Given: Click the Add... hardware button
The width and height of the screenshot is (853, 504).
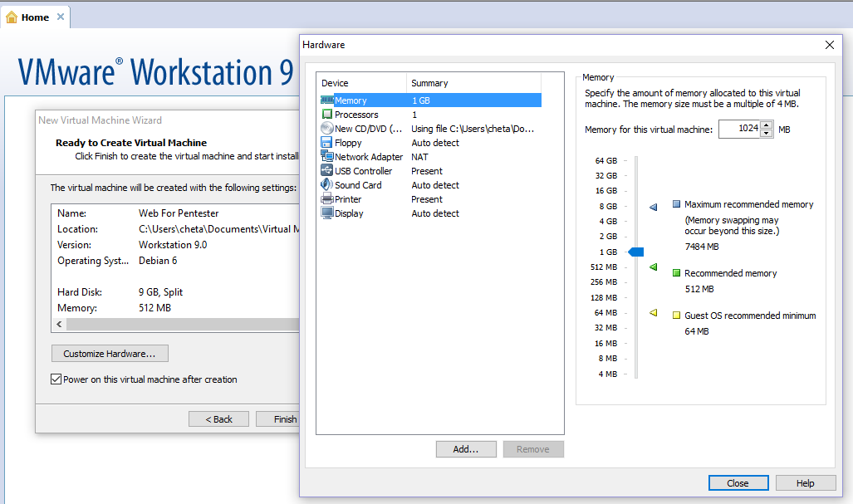Looking at the screenshot, I should coord(466,449).
